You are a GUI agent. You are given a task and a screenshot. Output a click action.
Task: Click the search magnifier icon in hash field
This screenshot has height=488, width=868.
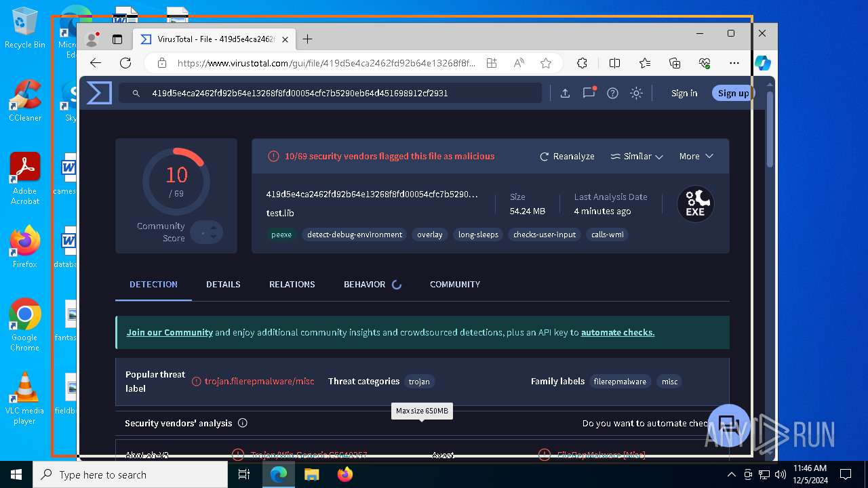point(136,94)
